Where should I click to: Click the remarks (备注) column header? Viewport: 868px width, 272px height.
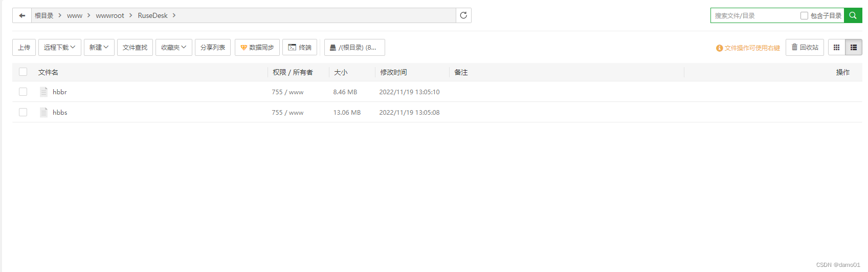coord(461,72)
